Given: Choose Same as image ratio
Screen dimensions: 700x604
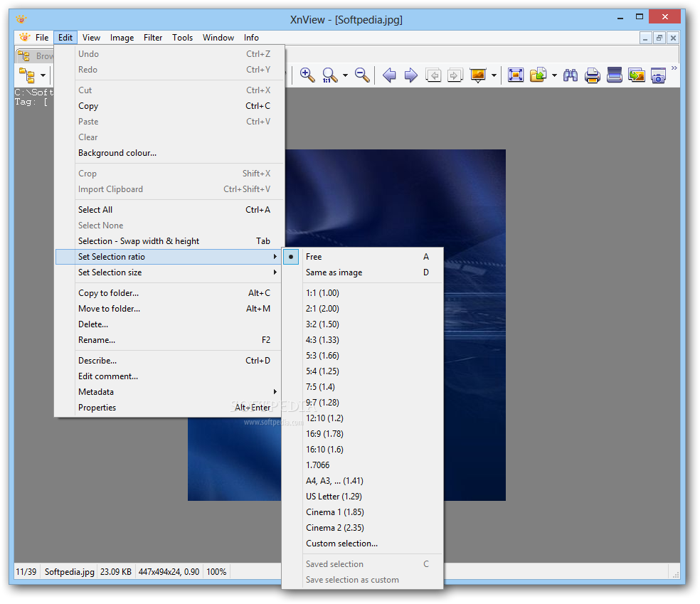Looking at the screenshot, I should click(363, 272).
